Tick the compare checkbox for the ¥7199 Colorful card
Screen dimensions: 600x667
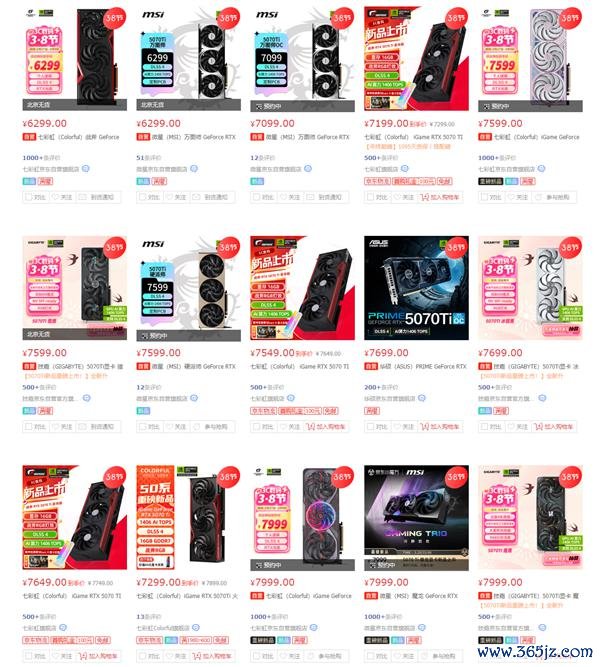click(x=370, y=197)
